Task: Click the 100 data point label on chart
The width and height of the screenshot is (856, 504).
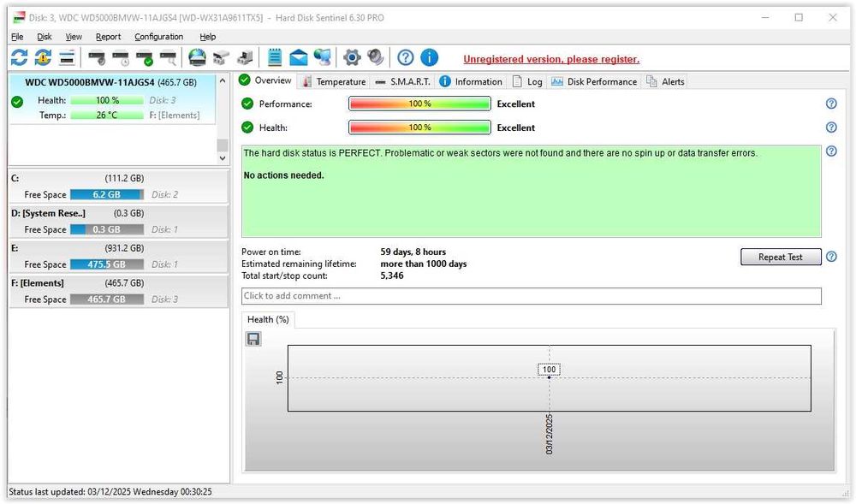Action: pyautogui.click(x=550, y=370)
